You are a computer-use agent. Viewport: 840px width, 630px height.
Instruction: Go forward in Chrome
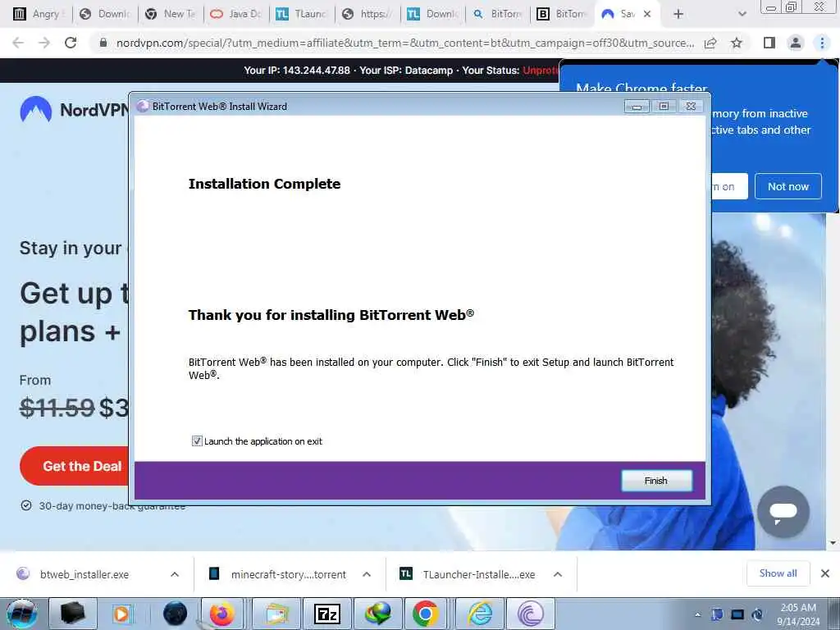[44, 43]
